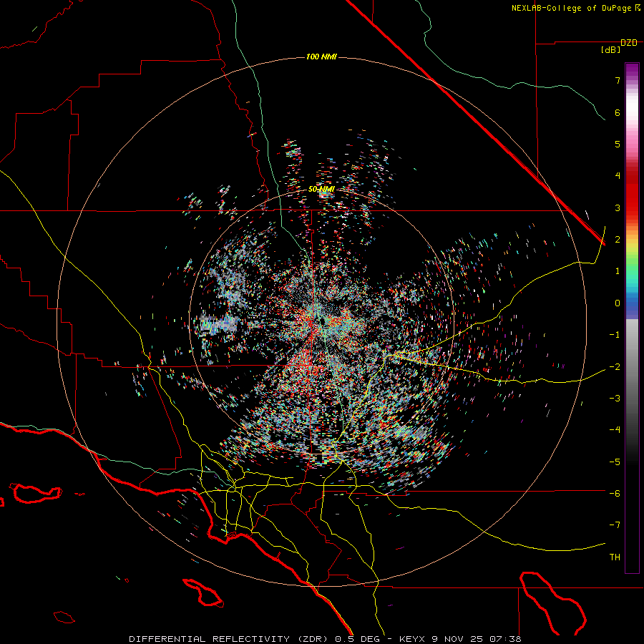
Task: Click the positive 4 scale tick label
Action: click(x=618, y=176)
